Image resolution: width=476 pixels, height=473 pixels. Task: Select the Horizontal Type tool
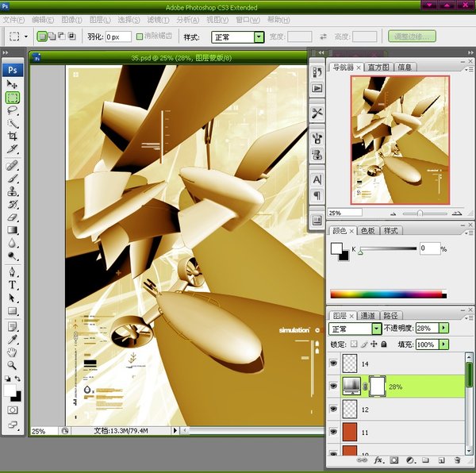click(13, 285)
